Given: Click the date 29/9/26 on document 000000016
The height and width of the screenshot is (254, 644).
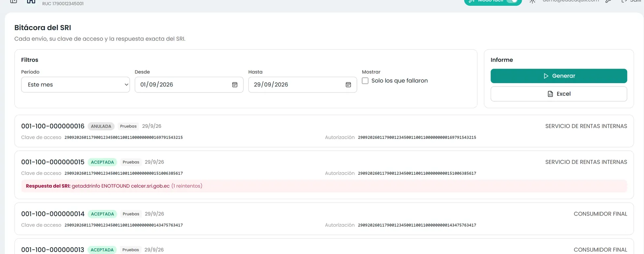Looking at the screenshot, I should point(152,126).
